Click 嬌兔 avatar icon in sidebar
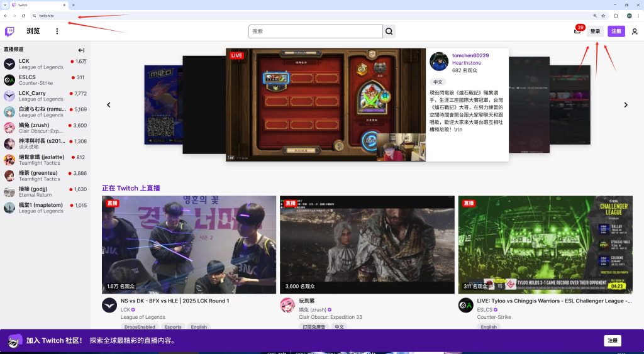Screen dimensions: 644x354 pyautogui.click(x=9, y=128)
